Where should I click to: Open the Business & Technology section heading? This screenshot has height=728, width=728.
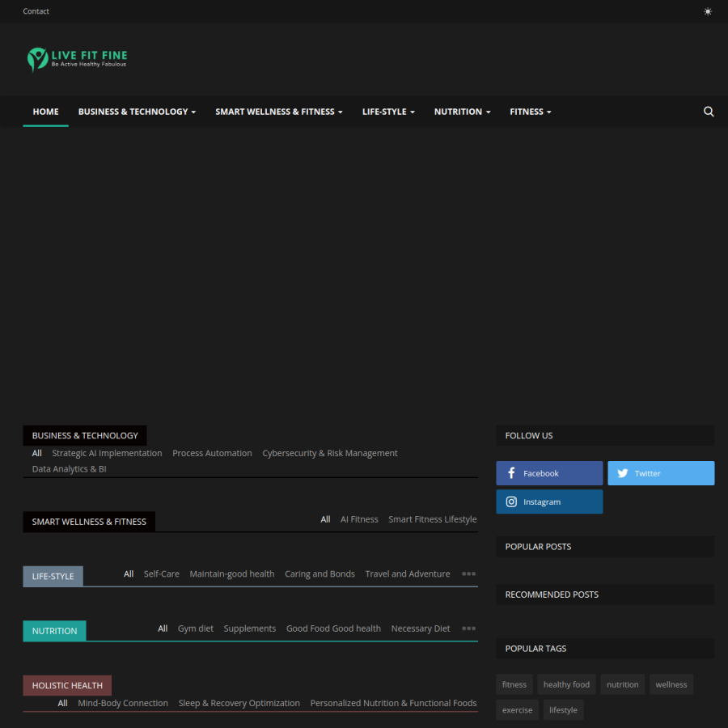click(85, 435)
